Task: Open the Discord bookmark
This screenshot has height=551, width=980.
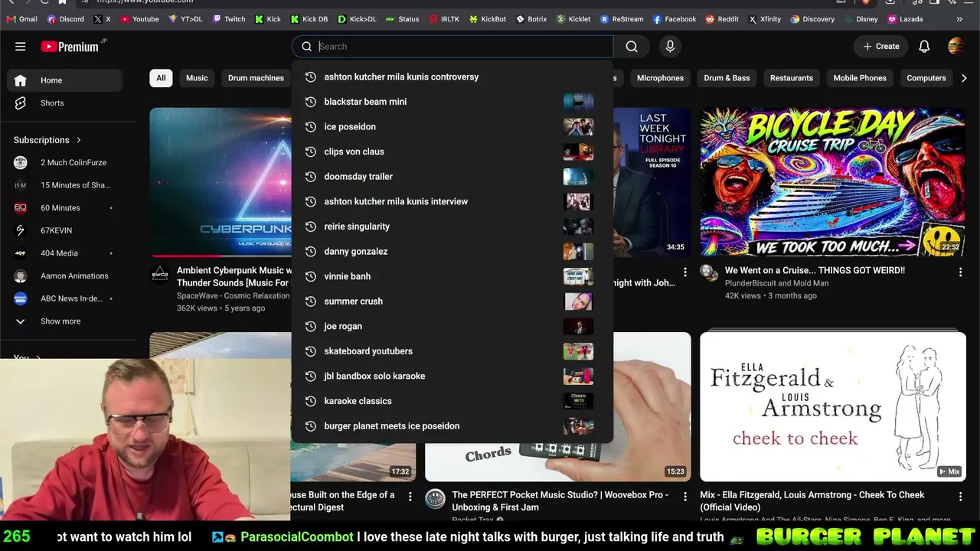Action: click(x=66, y=19)
